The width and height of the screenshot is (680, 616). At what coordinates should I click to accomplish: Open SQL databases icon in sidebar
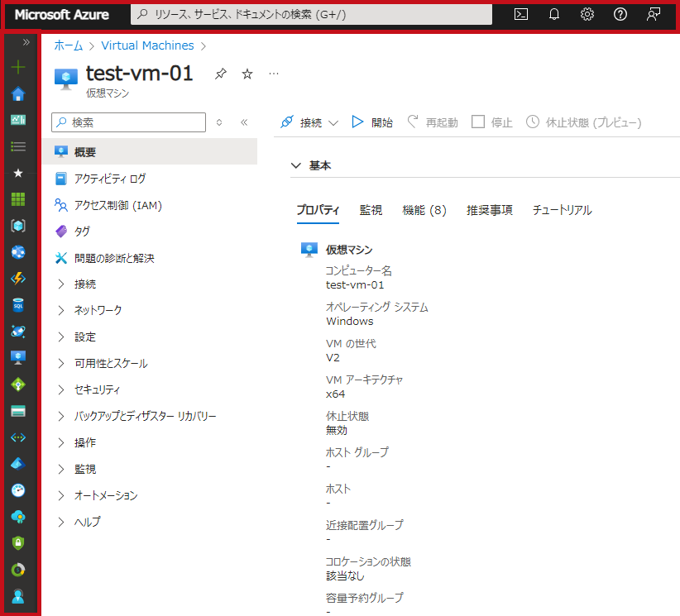[18, 305]
